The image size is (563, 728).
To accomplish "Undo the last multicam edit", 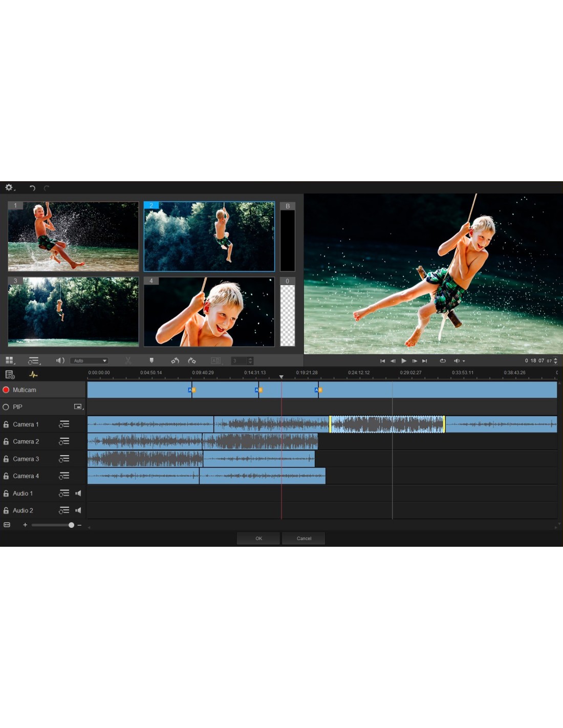I will pos(32,188).
